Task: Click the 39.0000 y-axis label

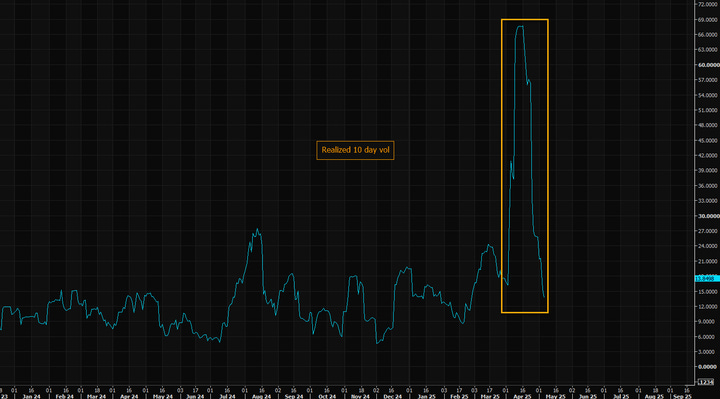Action: 708,170
